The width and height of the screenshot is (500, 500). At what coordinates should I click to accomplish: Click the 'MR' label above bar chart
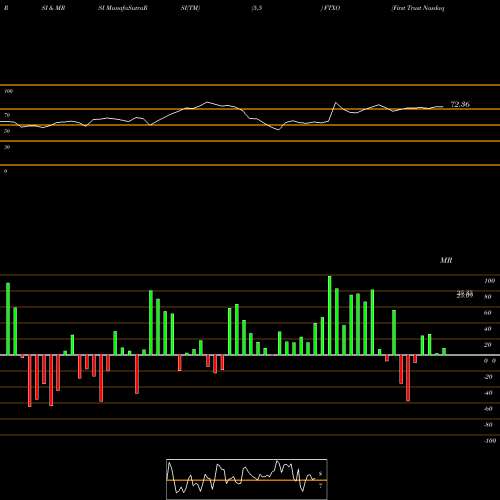446,260
